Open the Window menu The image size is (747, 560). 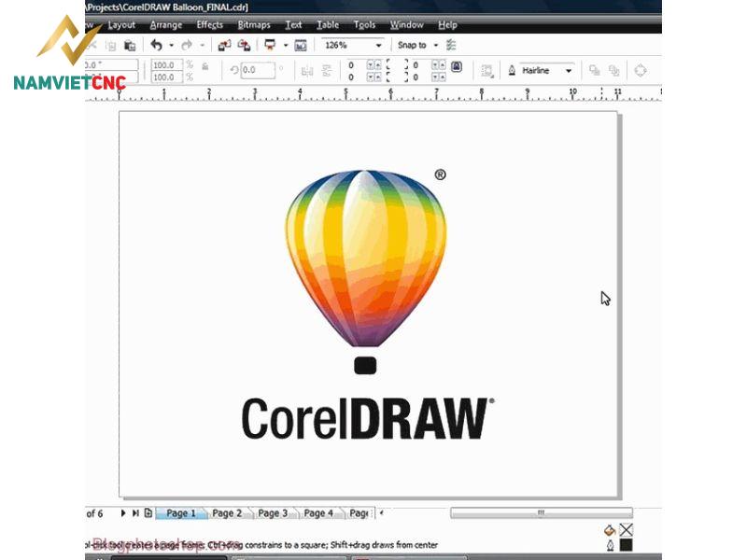(x=406, y=25)
